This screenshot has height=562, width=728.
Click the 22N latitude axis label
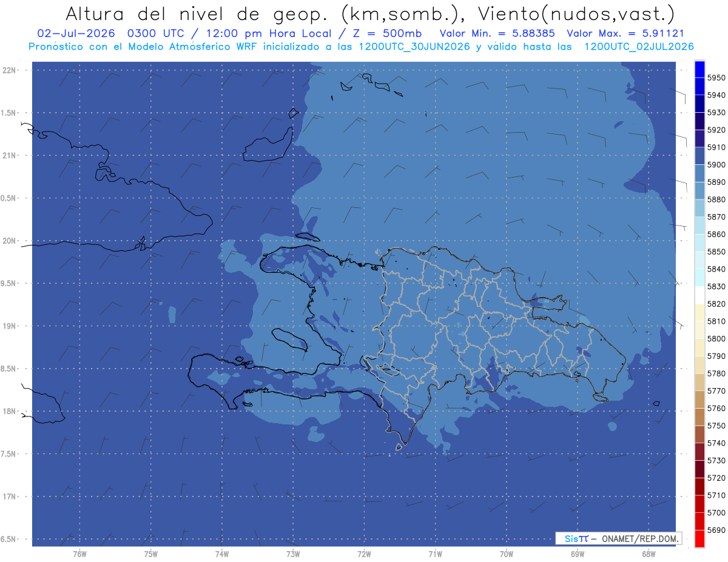10,70
